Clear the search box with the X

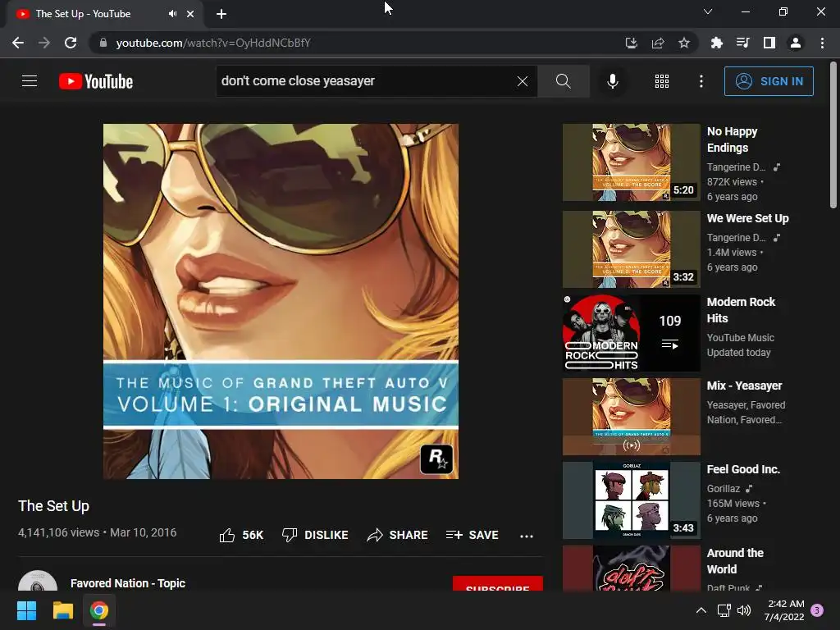click(x=523, y=81)
